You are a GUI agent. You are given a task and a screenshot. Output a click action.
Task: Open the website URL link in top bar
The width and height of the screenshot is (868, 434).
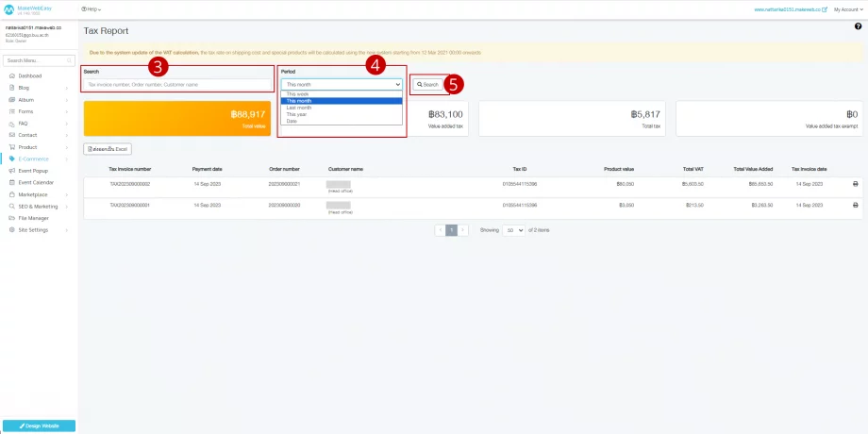(x=787, y=9)
